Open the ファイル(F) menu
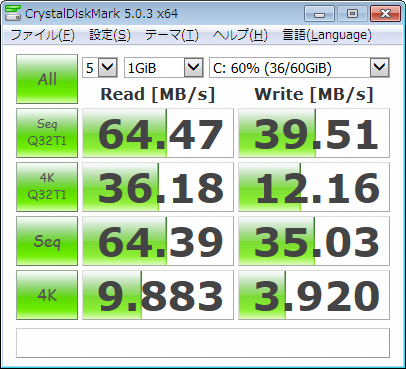 coord(43,35)
